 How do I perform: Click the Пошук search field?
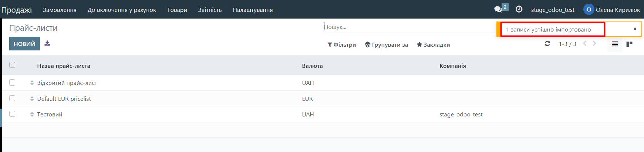(407, 27)
